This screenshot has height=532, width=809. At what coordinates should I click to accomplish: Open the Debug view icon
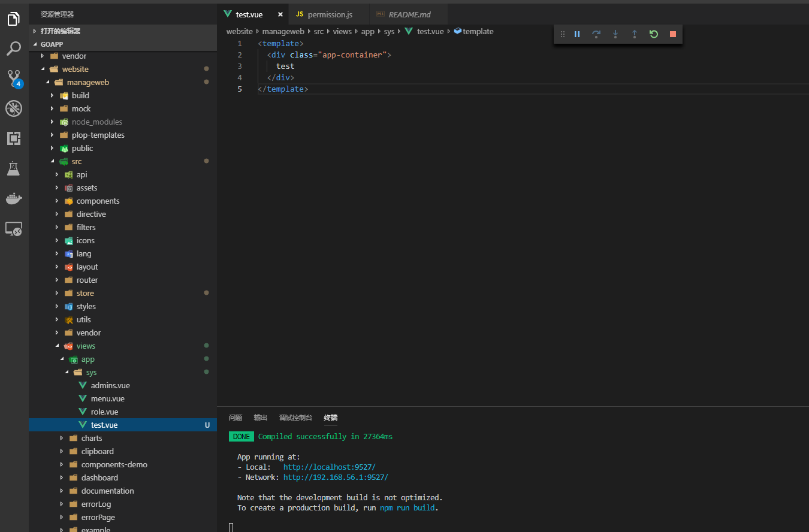pos(14,108)
